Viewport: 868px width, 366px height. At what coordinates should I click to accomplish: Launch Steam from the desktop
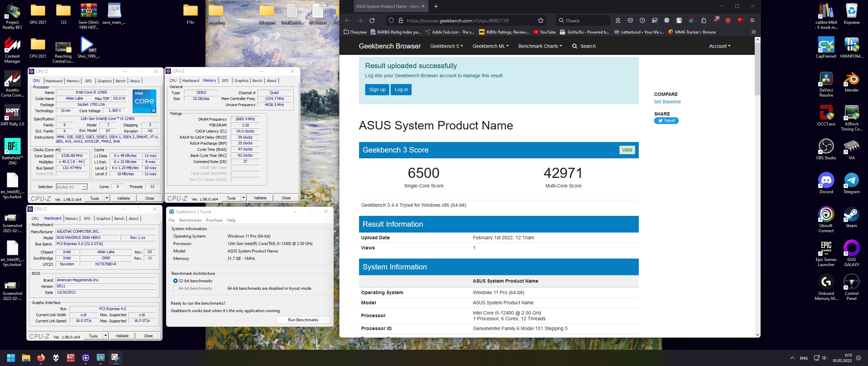click(x=851, y=217)
